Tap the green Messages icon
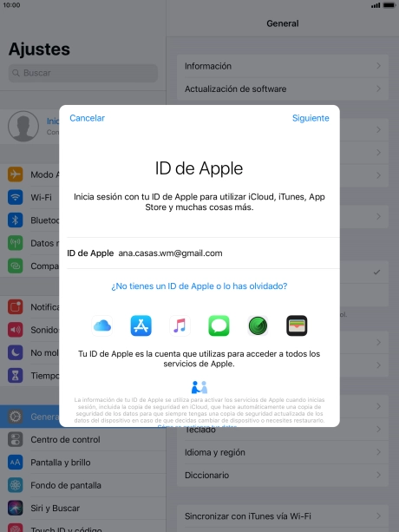The image size is (399, 532). [219, 325]
